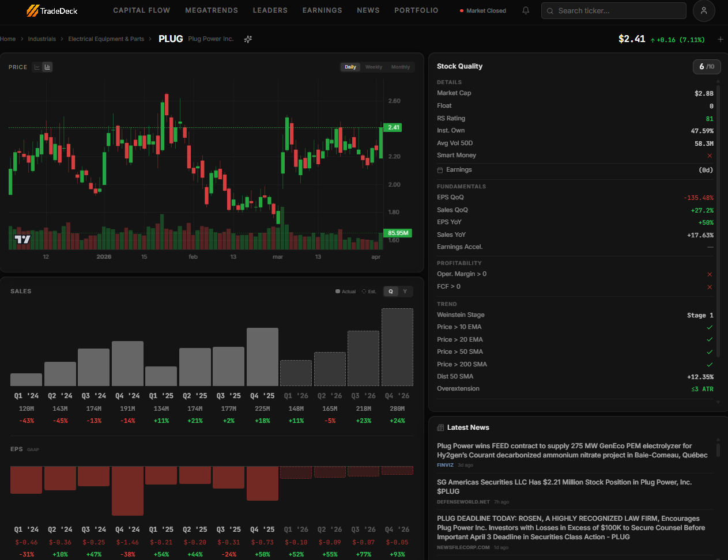728x560 pixels.
Task: Open the user profile menu
Action: point(704,10)
